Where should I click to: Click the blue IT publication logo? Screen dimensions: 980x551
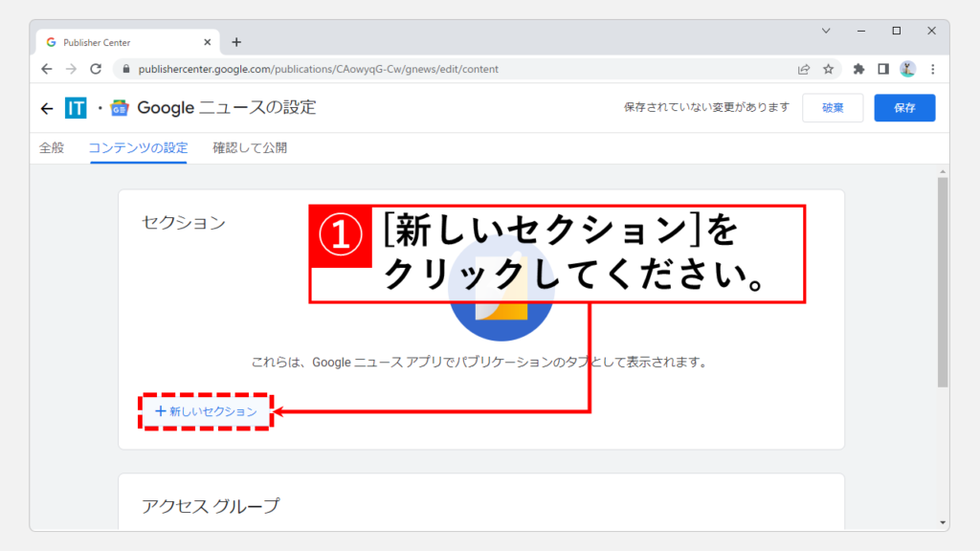click(76, 108)
